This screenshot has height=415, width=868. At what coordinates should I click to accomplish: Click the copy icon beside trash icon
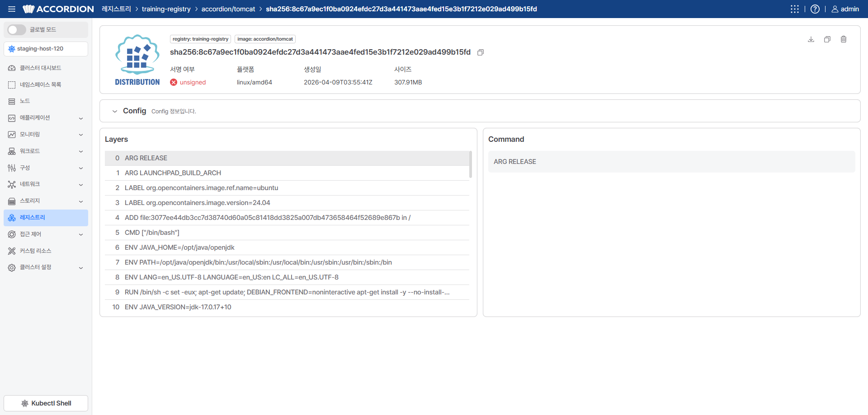[x=827, y=39]
